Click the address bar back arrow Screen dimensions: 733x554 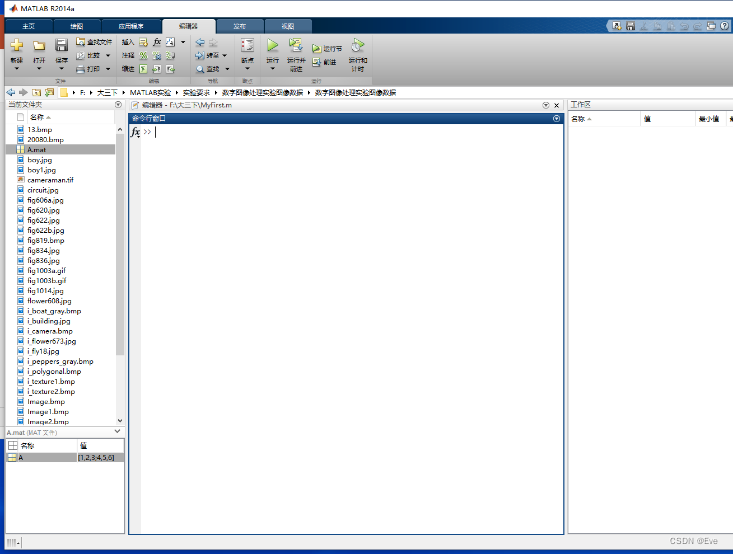click(10, 93)
